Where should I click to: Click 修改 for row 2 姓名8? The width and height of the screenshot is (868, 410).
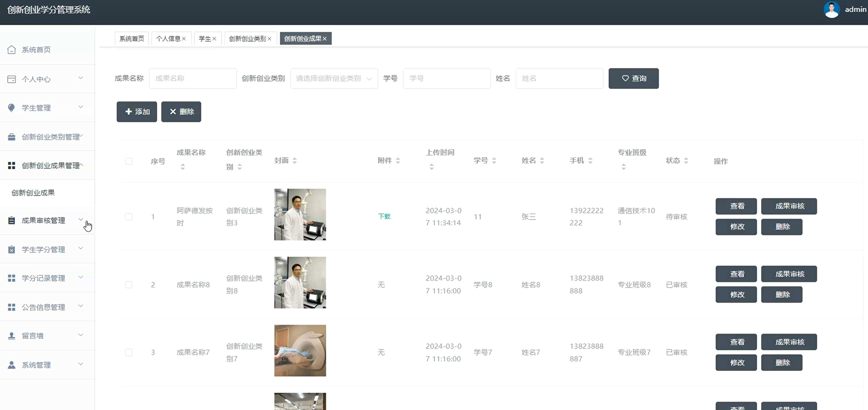click(x=736, y=294)
